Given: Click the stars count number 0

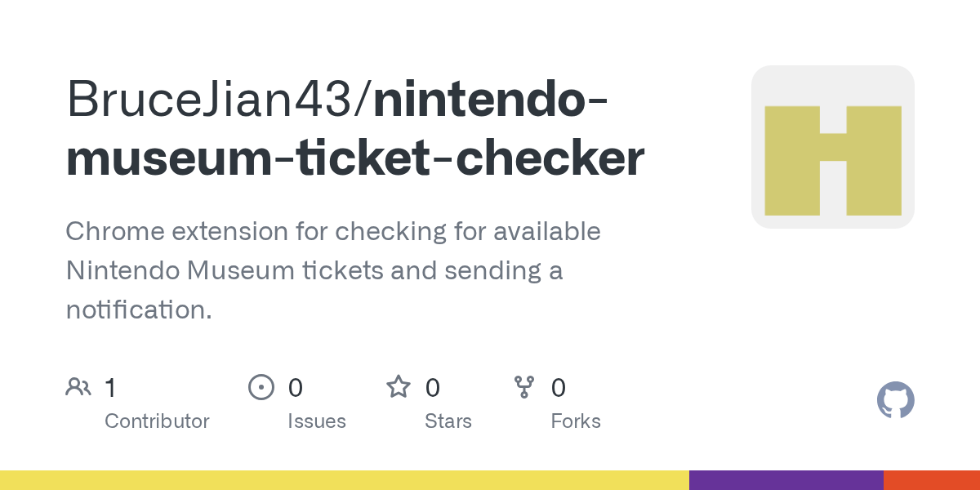Looking at the screenshot, I should pyautogui.click(x=433, y=388).
